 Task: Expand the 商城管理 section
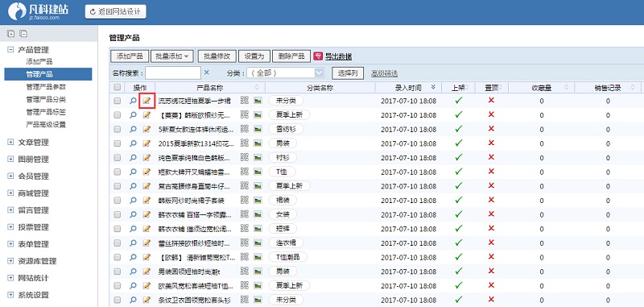click(x=10, y=193)
